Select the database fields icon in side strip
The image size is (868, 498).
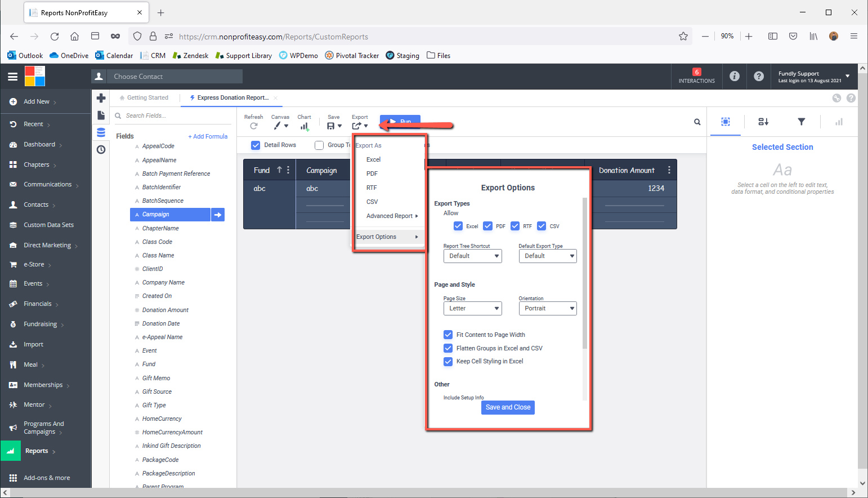point(101,132)
